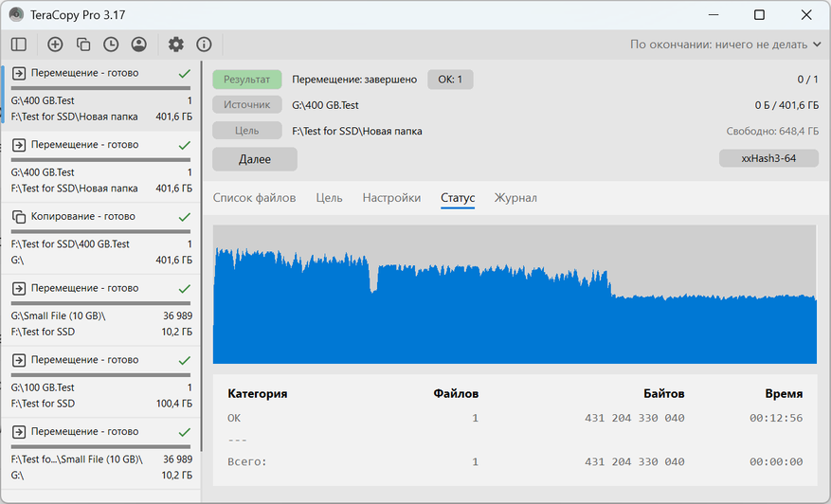Click the user account icon
This screenshot has width=831, height=504.
(139, 45)
